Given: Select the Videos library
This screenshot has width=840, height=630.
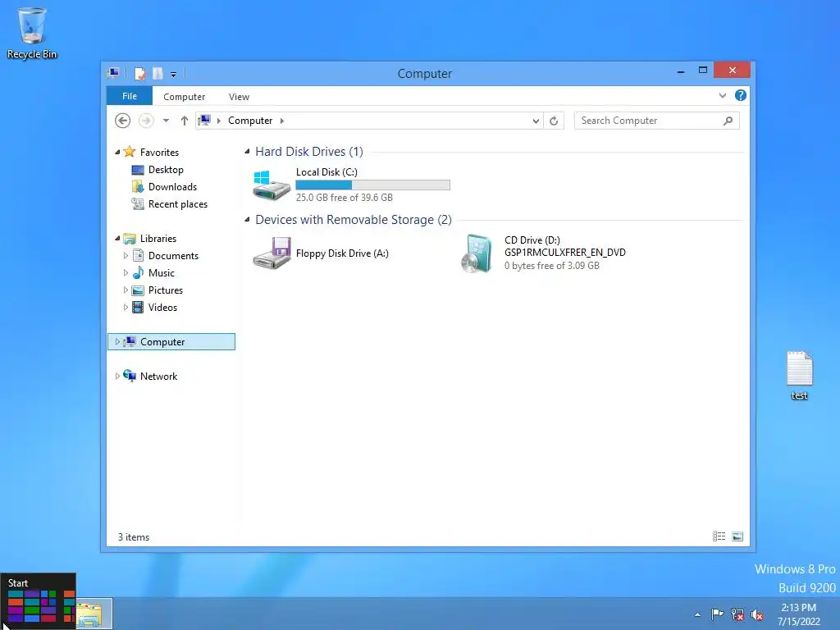Looking at the screenshot, I should pyautogui.click(x=162, y=307).
